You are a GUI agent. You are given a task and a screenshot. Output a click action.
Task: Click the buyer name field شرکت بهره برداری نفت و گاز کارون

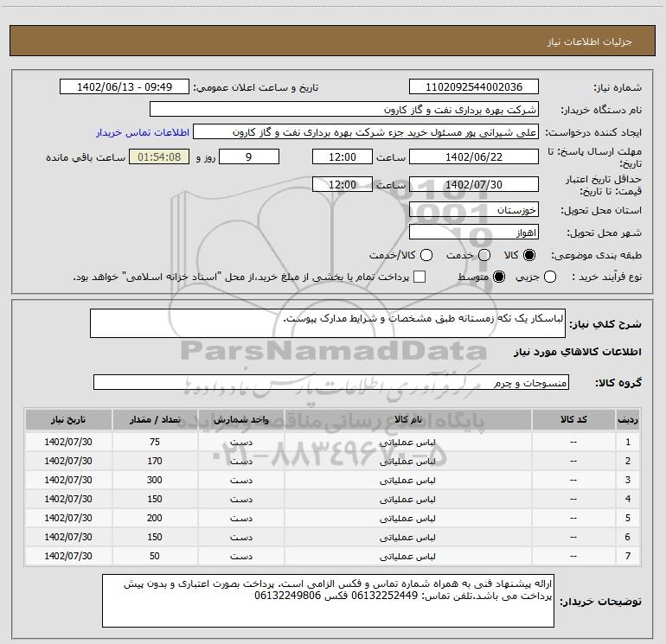pos(344,110)
